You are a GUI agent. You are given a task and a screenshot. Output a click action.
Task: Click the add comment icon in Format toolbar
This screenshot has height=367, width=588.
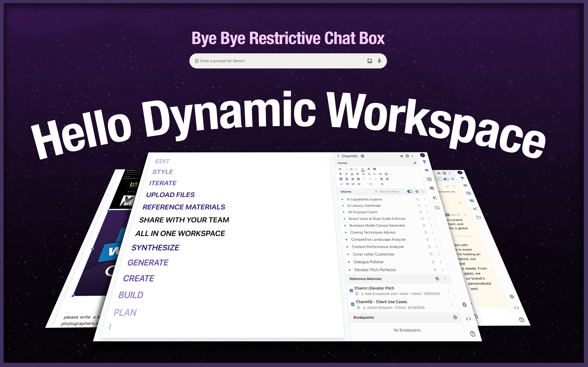pos(374,169)
